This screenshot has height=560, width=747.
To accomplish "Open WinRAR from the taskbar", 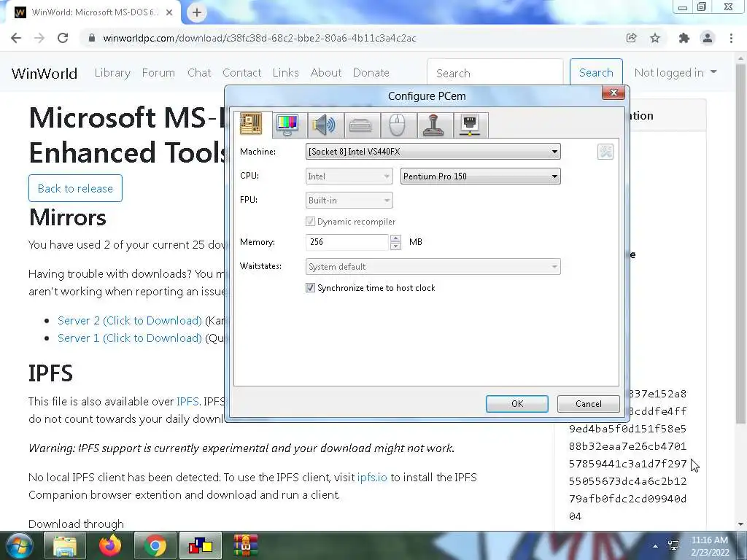I will 246,546.
